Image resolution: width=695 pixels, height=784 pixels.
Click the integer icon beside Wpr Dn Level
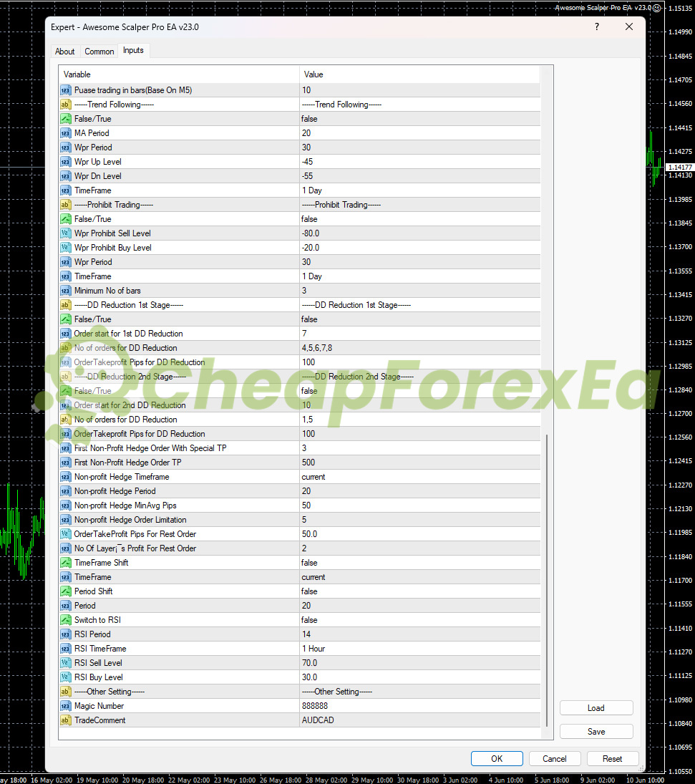click(66, 176)
